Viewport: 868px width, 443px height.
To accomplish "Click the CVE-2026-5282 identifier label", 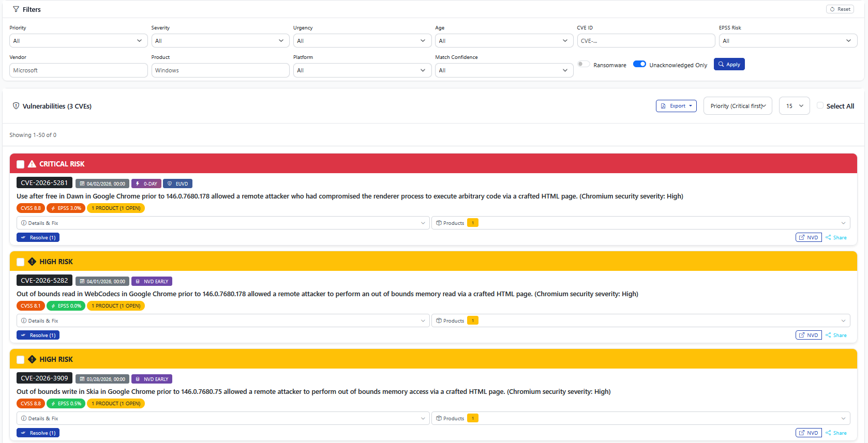I will tap(44, 281).
